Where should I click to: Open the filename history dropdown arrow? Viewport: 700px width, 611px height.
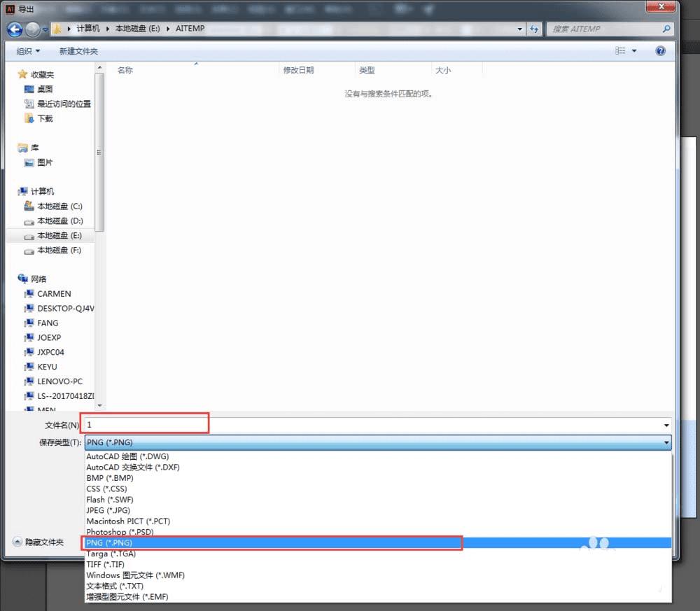tap(666, 425)
